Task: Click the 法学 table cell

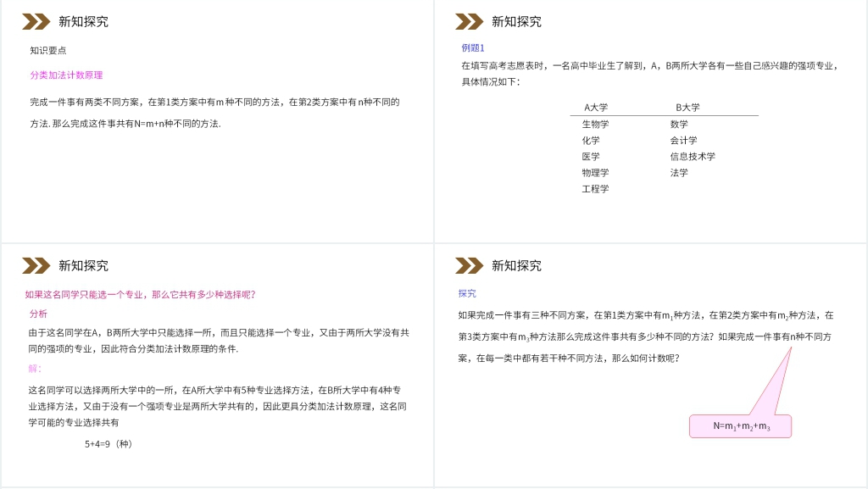Action: [x=679, y=173]
